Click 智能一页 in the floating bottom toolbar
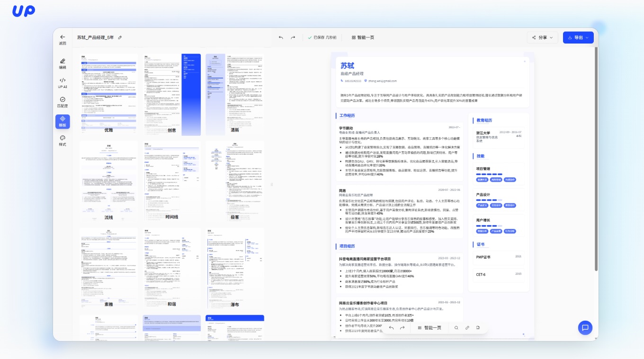Viewport: 644px width, 359px height. click(x=429, y=327)
